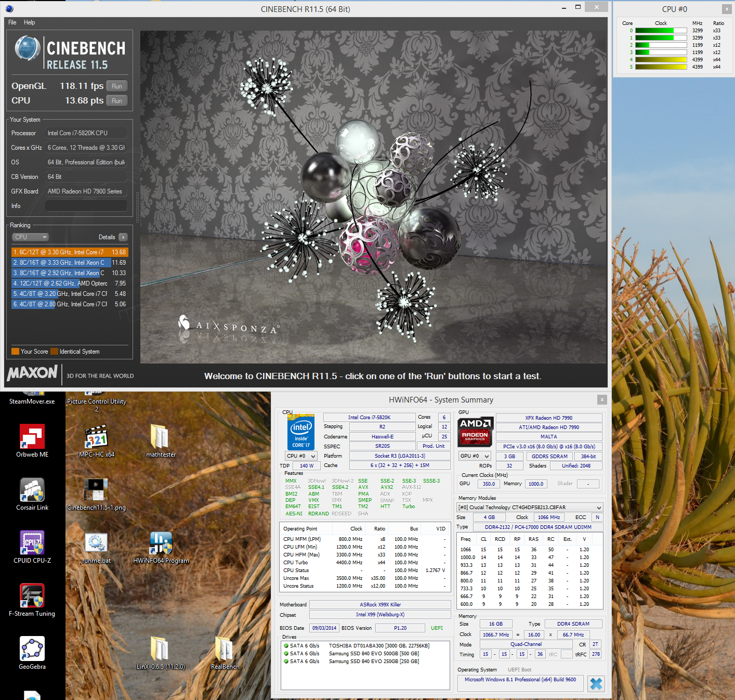
Task: Expand the Crucial Technology memory module dropdown
Action: coord(599,508)
